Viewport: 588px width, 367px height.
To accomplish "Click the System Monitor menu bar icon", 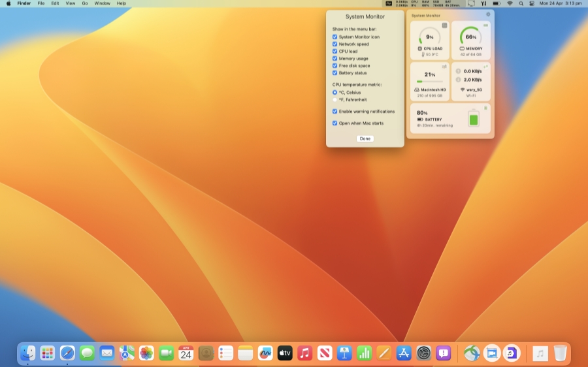I will point(389,3).
